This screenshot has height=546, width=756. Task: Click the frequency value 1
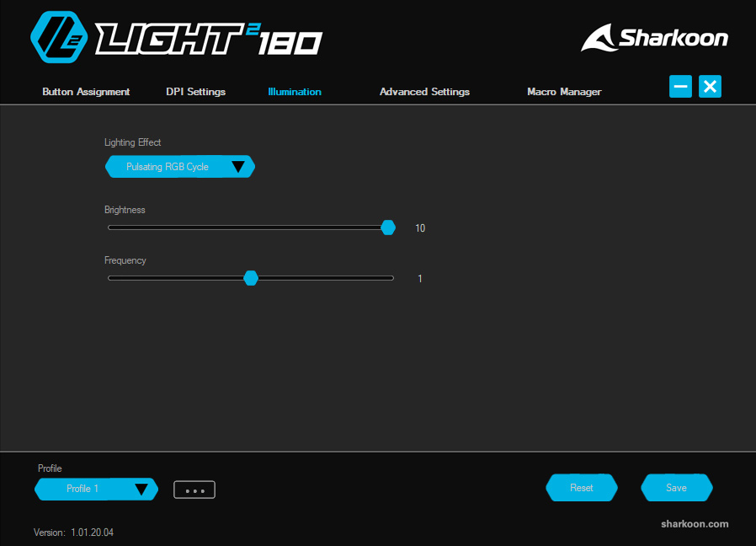click(420, 279)
